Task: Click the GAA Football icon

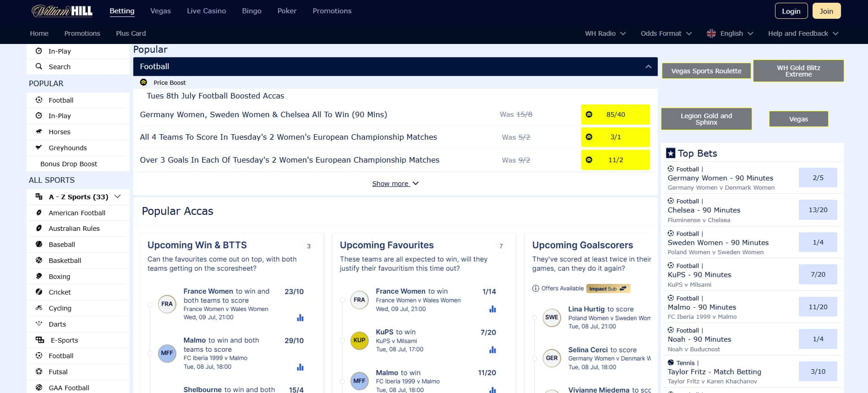Action: coord(39,388)
